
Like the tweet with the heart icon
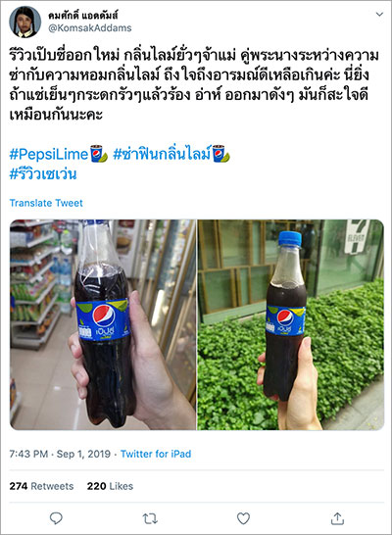coord(243,518)
